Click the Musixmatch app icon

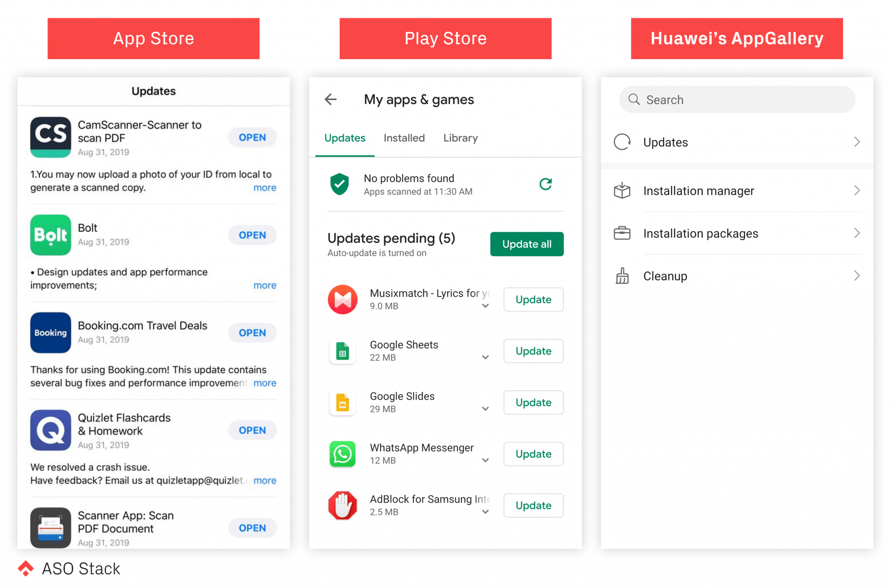click(342, 299)
